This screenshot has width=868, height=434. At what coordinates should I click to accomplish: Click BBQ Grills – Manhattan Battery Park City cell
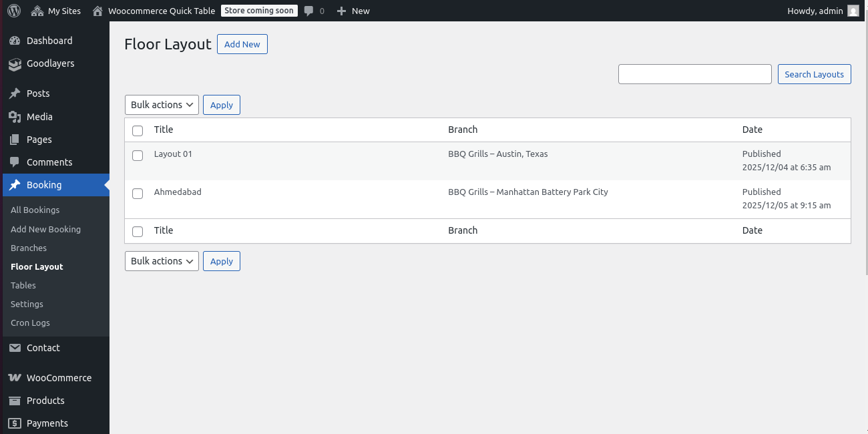(x=528, y=192)
